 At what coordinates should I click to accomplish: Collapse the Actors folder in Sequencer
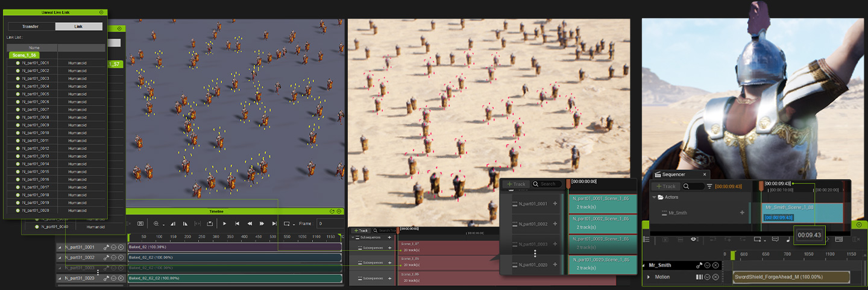(654, 197)
